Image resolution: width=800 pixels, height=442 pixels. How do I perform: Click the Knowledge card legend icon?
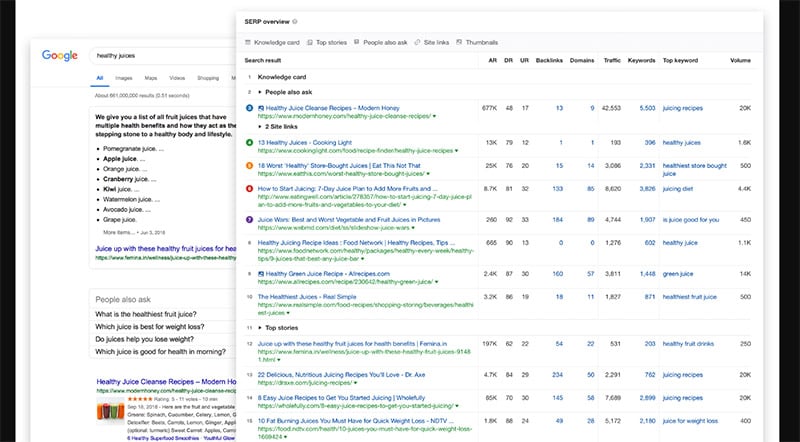pyautogui.click(x=248, y=42)
